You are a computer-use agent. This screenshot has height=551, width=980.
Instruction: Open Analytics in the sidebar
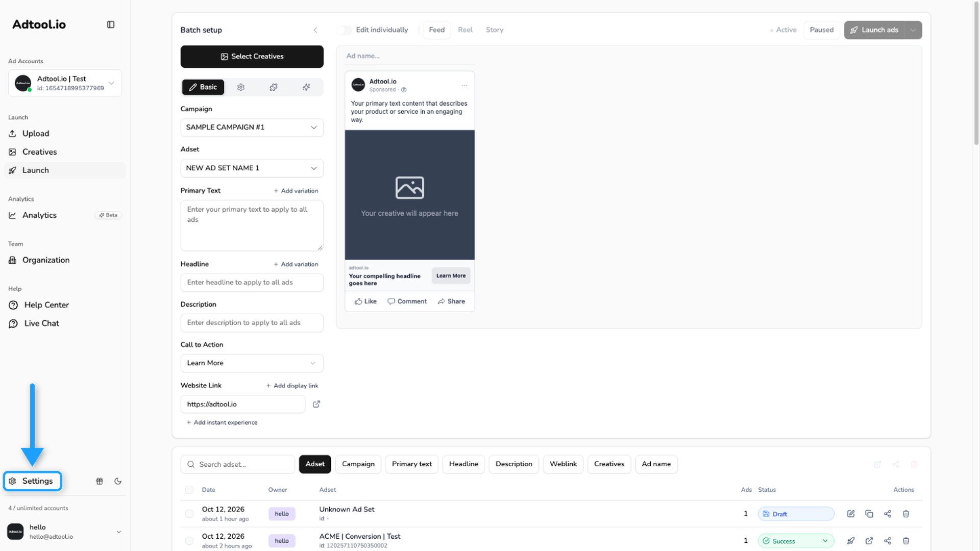(x=65, y=215)
